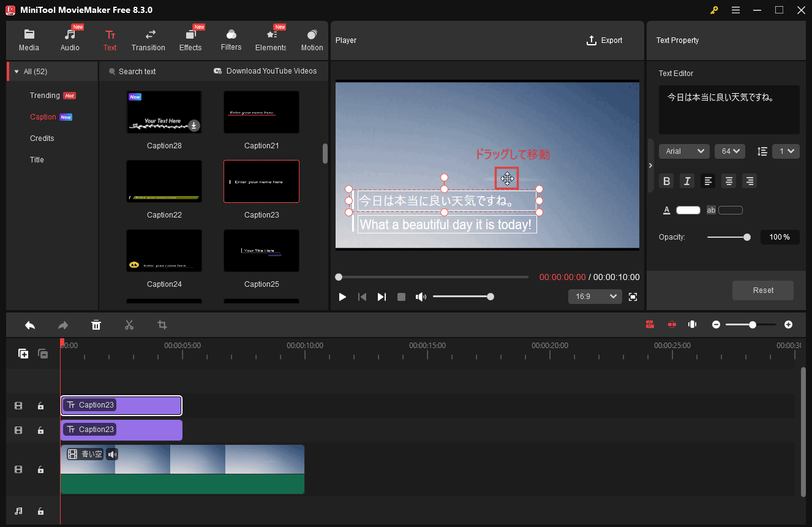The height and width of the screenshot is (527, 812).
Task: Go to previous frame
Action: click(362, 297)
